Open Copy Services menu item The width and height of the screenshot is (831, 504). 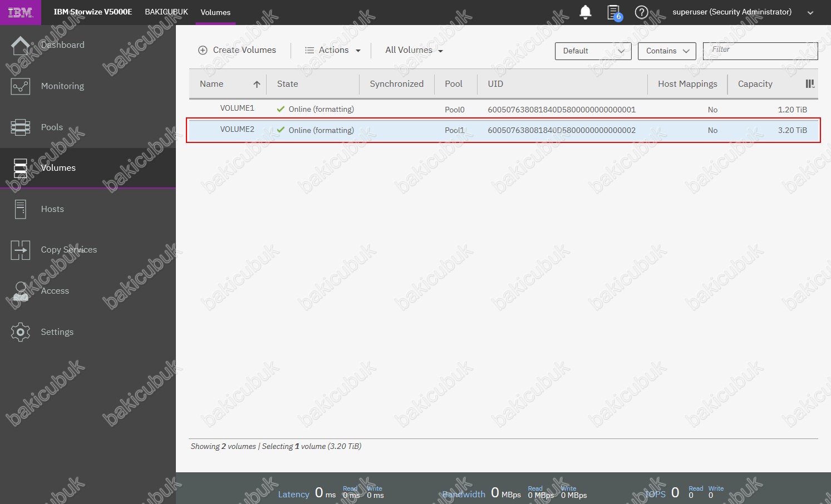[69, 250]
